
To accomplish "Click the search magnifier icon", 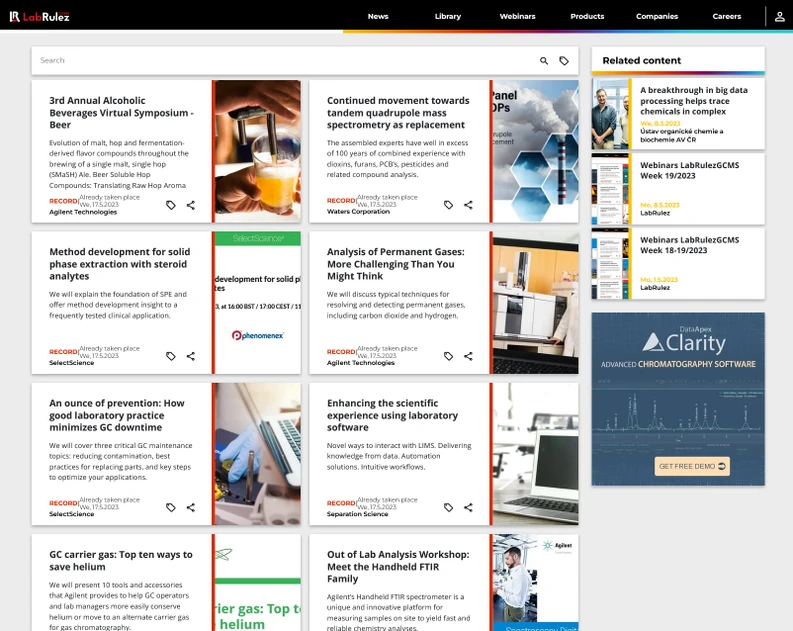I will (544, 61).
